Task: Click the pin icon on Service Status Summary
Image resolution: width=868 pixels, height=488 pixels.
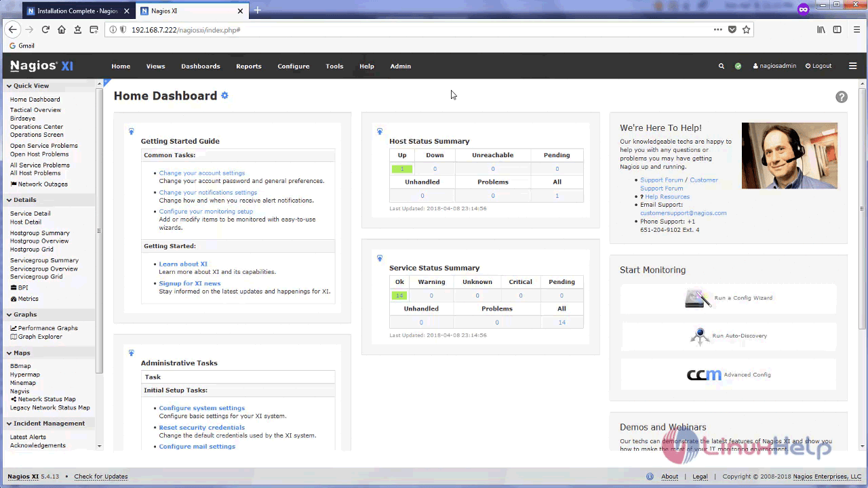Action: (380, 258)
